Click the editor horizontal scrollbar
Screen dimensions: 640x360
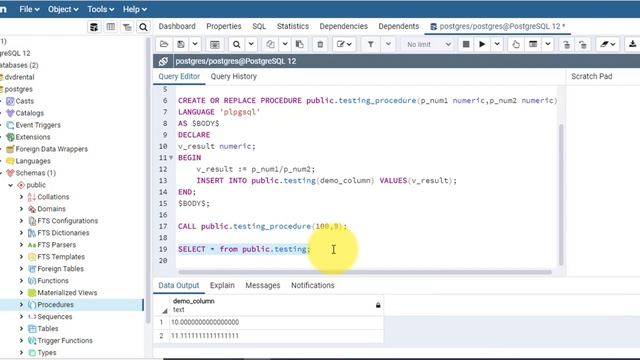coord(365,272)
